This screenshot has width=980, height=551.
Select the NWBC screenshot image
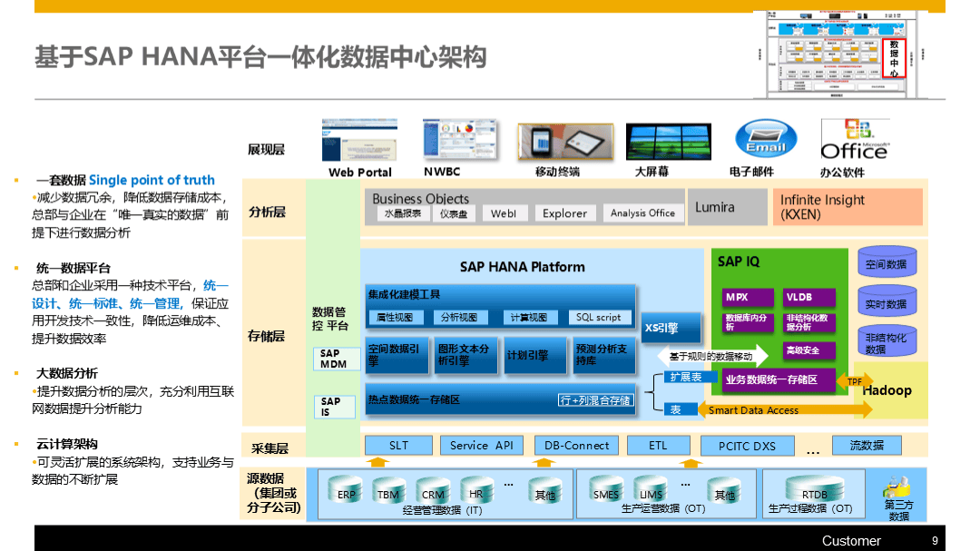click(x=460, y=140)
